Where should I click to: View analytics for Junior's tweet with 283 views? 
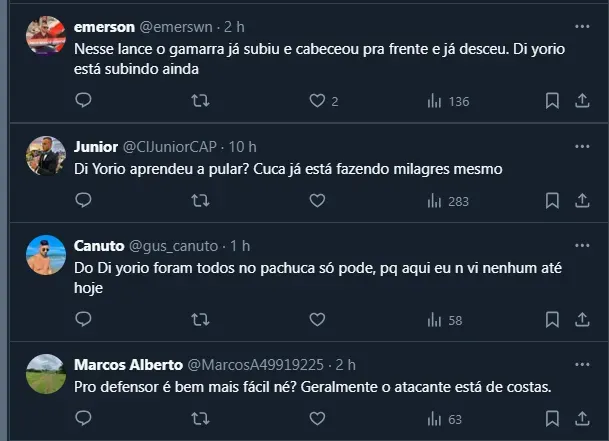click(448, 200)
